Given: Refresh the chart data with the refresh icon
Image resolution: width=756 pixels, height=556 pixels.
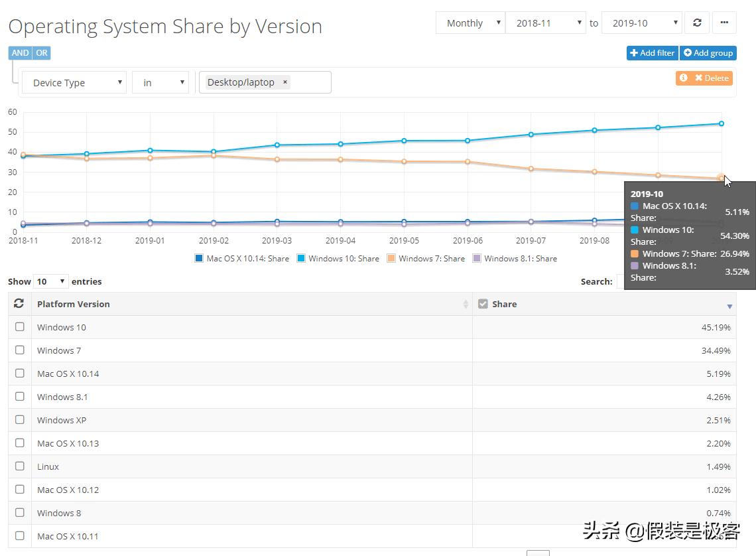Looking at the screenshot, I should (x=696, y=22).
